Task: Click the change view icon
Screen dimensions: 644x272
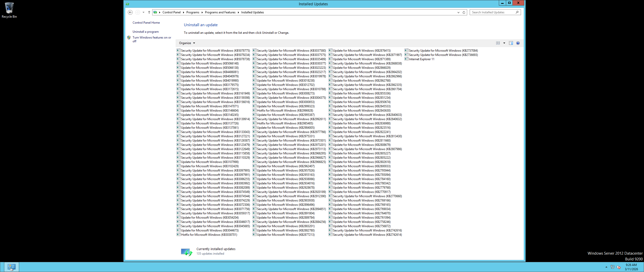Action: [498, 43]
